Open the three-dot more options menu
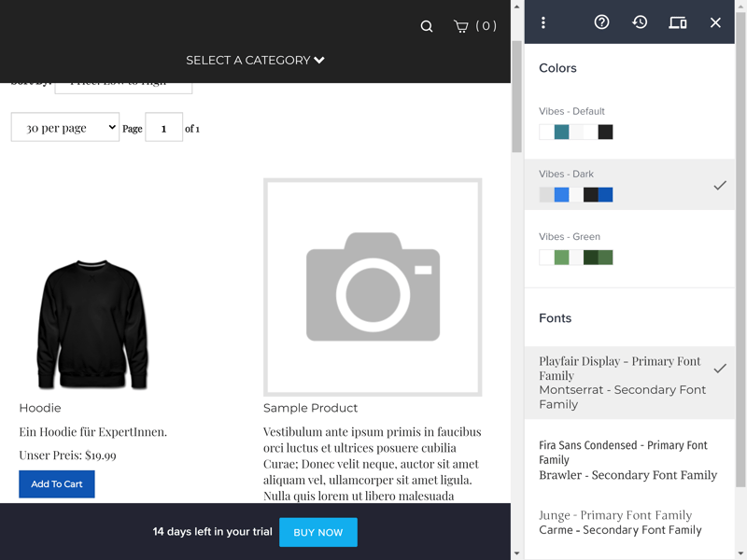 coord(543,22)
